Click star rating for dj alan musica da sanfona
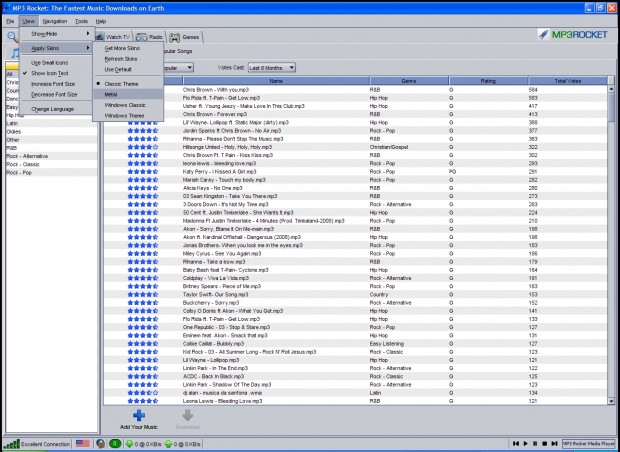This screenshot has width=620, height=452. coord(143,393)
